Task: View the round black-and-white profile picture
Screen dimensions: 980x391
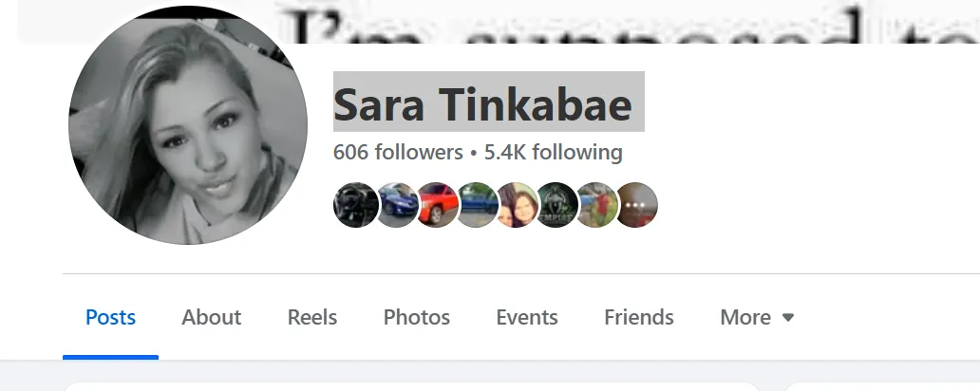Action: (187, 125)
